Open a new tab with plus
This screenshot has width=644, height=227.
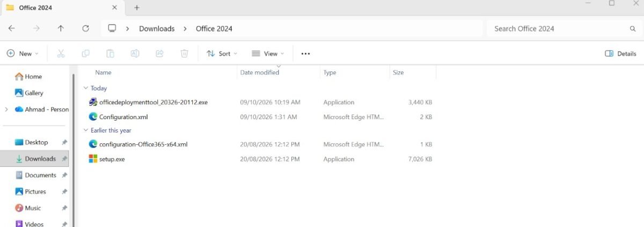pos(137,8)
